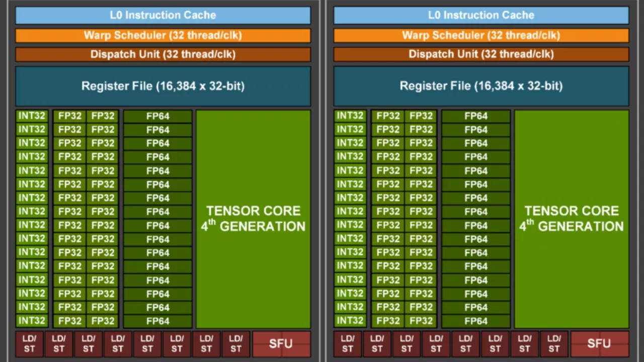Image resolution: width=644 pixels, height=362 pixels.
Task: Select the SFU block in the right partition
Action: pos(599,344)
